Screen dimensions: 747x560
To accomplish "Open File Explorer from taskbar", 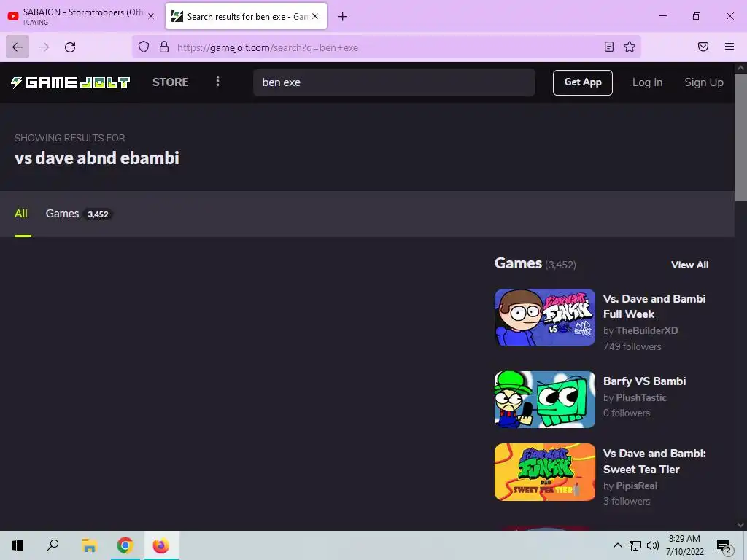I will [x=89, y=545].
